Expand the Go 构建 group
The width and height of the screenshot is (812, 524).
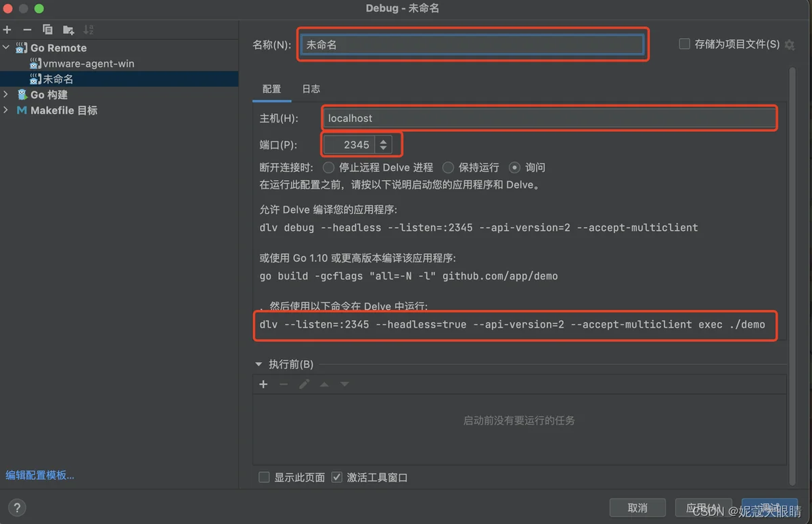coord(5,95)
